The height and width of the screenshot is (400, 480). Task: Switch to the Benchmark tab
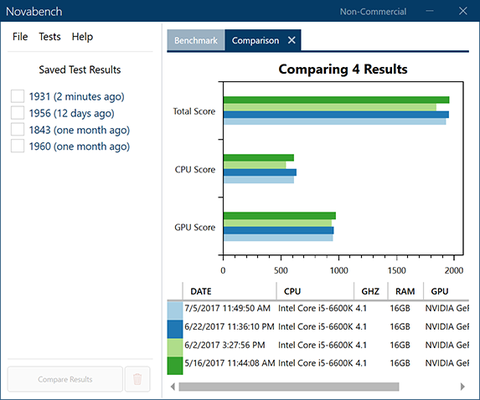[196, 40]
